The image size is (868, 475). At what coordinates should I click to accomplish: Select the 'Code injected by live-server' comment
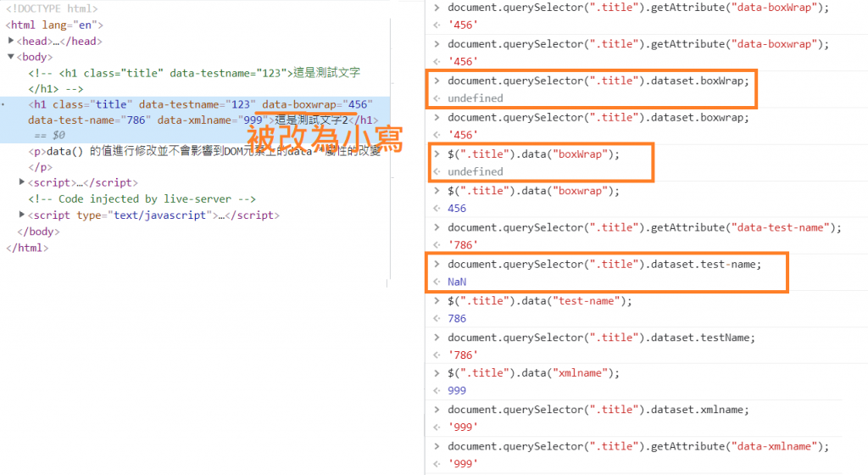pyautogui.click(x=142, y=198)
